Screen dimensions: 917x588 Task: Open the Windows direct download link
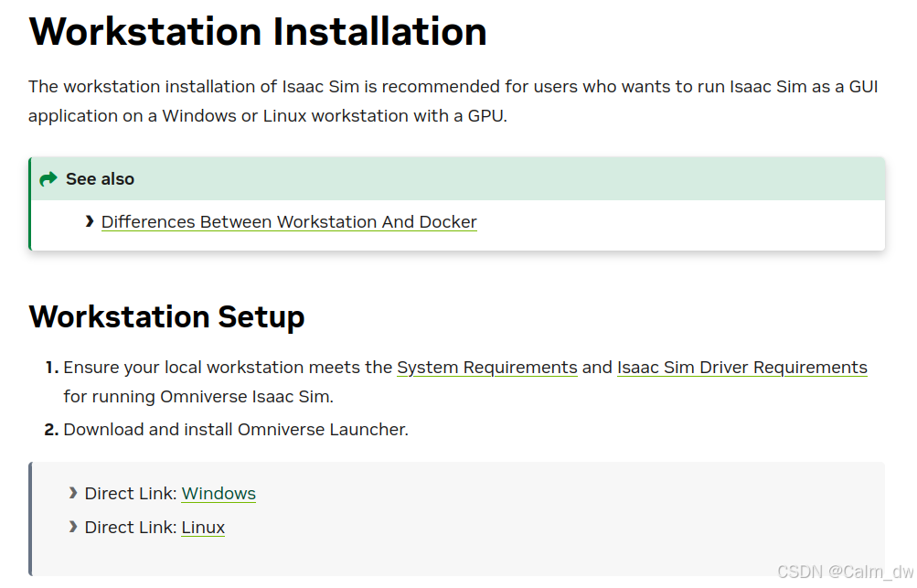click(219, 494)
